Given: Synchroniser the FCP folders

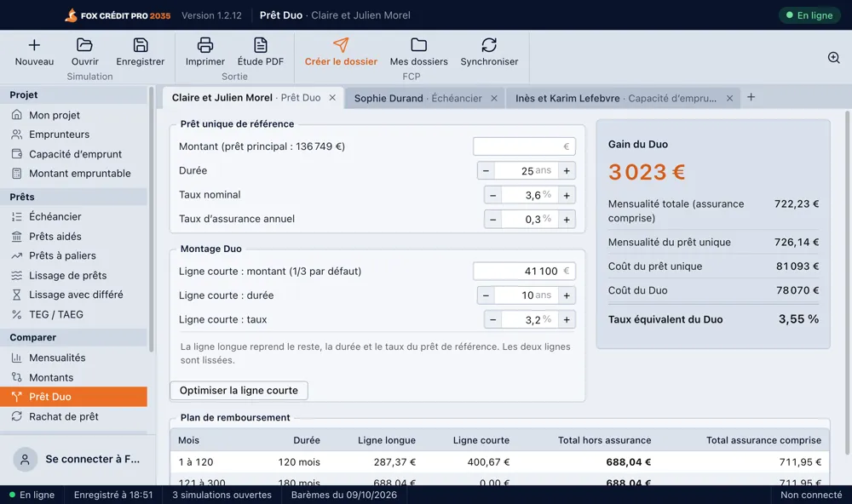Looking at the screenshot, I should click(x=489, y=52).
